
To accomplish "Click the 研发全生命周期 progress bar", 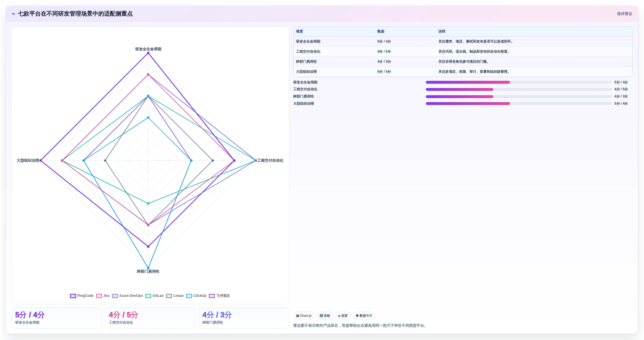I will click(519, 82).
